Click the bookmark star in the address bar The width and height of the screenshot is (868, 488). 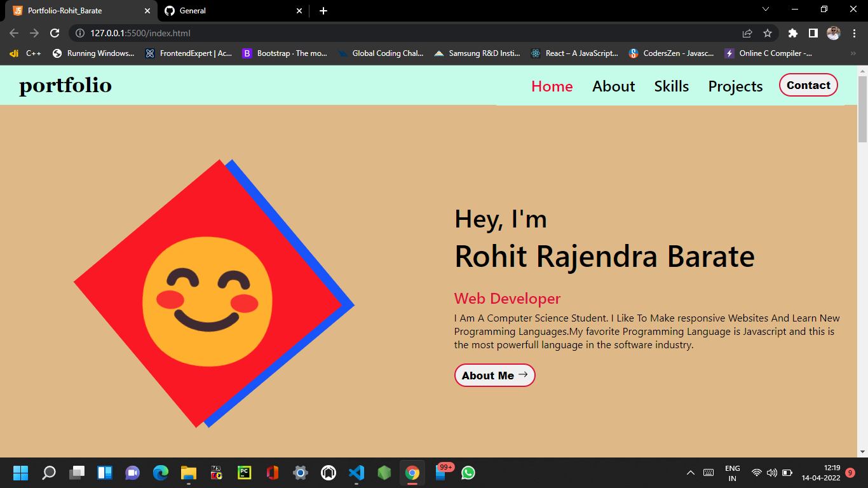click(x=768, y=32)
